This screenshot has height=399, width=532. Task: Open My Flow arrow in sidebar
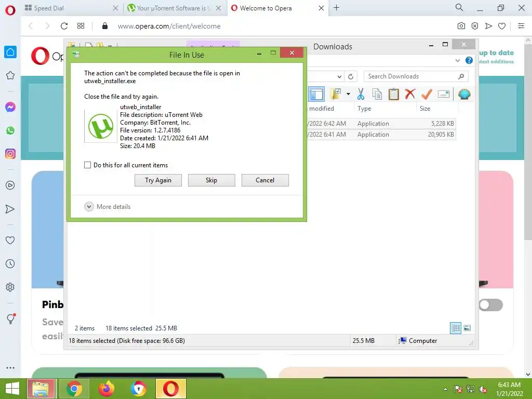pyautogui.click(x=10, y=209)
